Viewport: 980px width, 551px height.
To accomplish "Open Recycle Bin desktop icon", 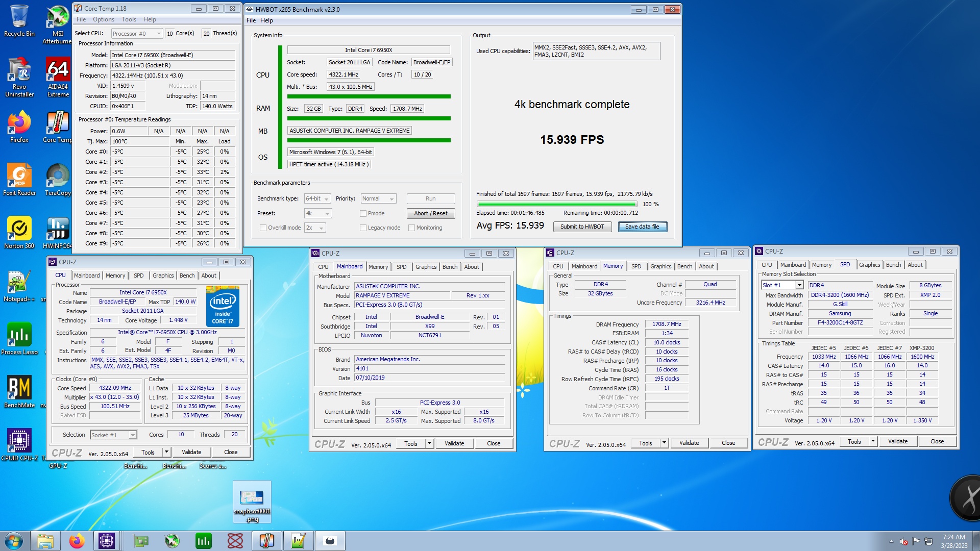I will 19,21.
